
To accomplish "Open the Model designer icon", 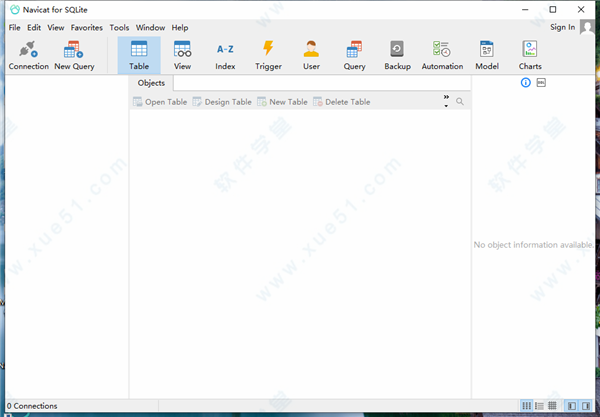I will [x=487, y=54].
